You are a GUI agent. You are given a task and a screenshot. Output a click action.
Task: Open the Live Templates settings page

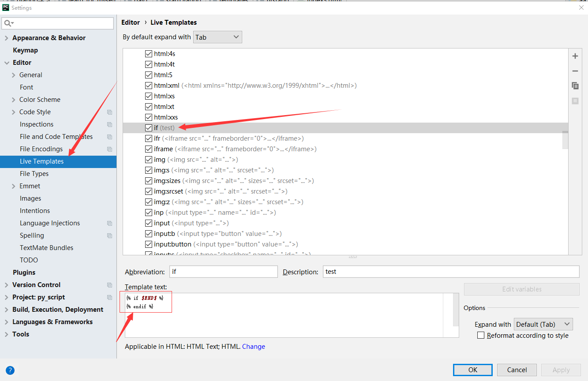(x=58, y=161)
